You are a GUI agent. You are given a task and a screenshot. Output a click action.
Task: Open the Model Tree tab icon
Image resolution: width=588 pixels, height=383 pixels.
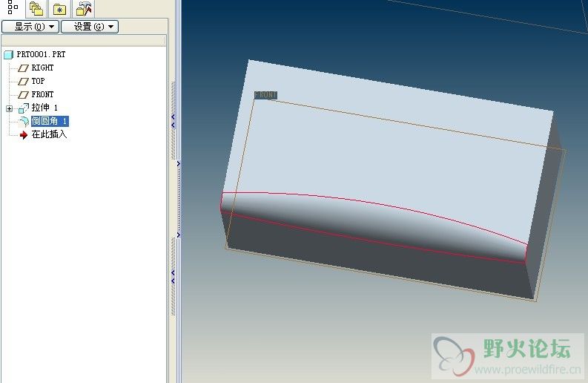[13, 7]
